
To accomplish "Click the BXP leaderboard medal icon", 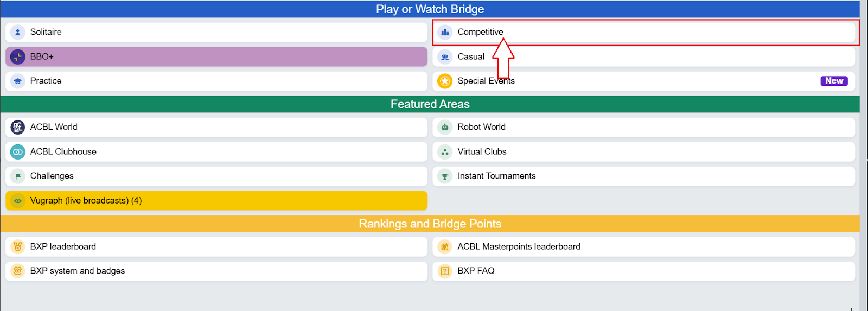I will pos(18,247).
